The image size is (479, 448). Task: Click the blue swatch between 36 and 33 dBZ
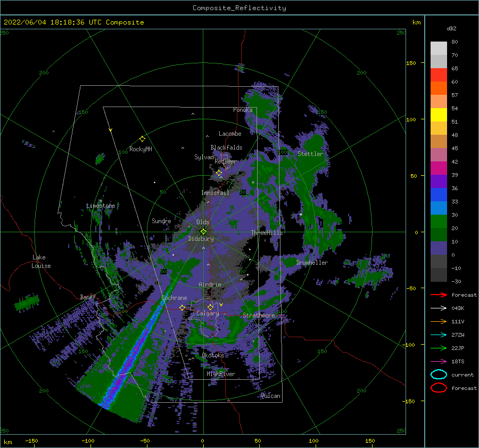[439, 195]
